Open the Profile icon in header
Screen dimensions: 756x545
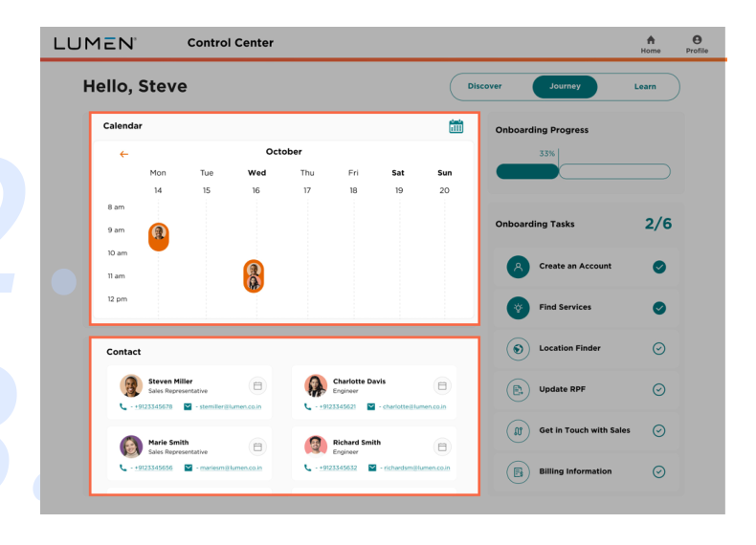(x=697, y=39)
